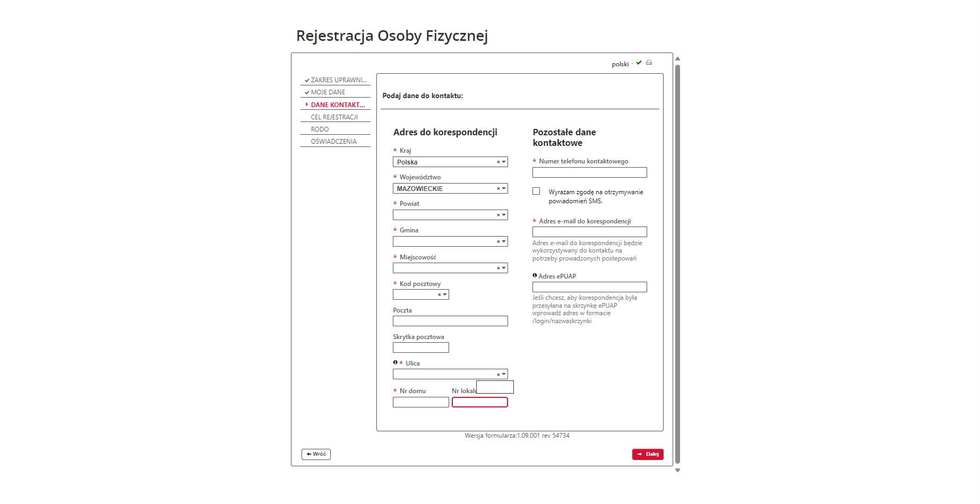Expand the Powiat dropdown
980x504 pixels.
pyautogui.click(x=504, y=215)
